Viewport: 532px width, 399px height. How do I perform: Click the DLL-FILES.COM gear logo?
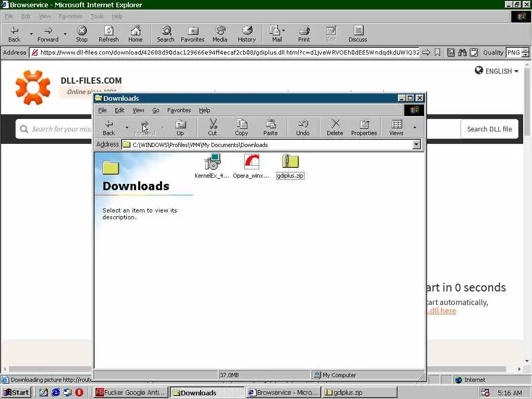(33, 87)
